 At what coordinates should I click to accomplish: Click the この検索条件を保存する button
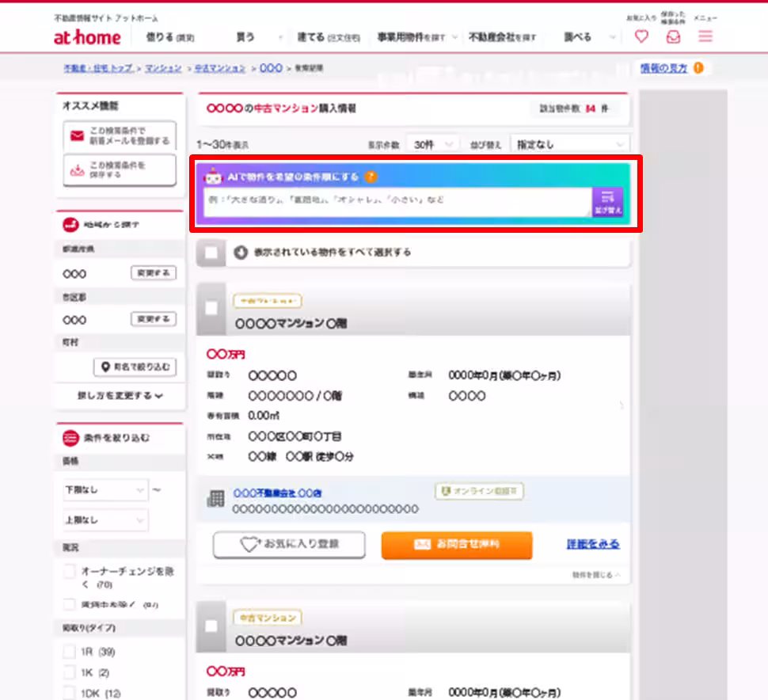120,170
